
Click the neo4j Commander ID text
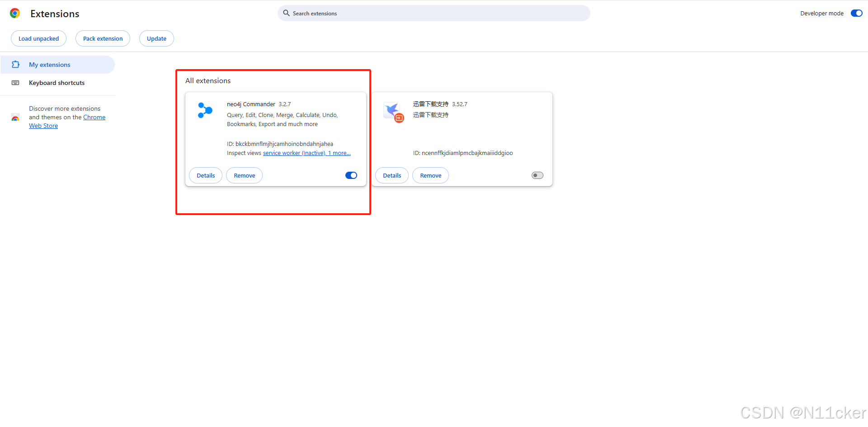click(280, 144)
